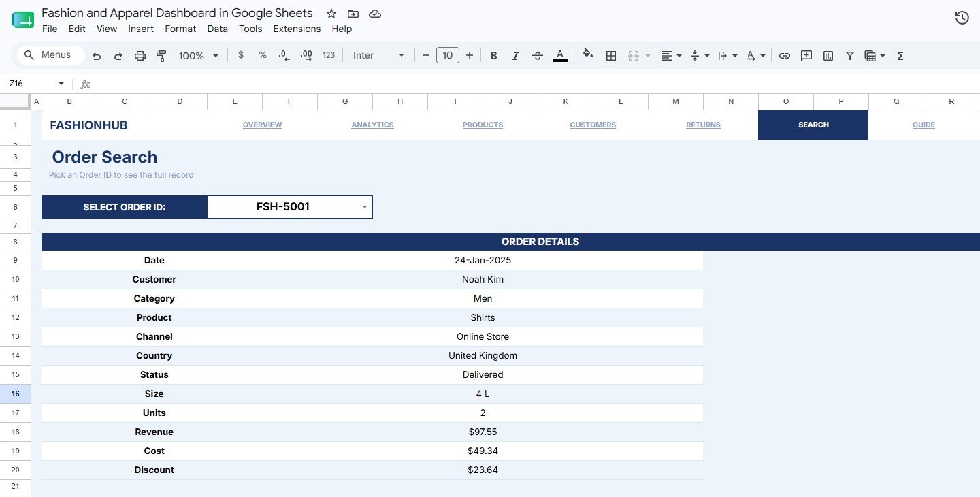Open the Help menu
980x497 pixels.
(342, 29)
